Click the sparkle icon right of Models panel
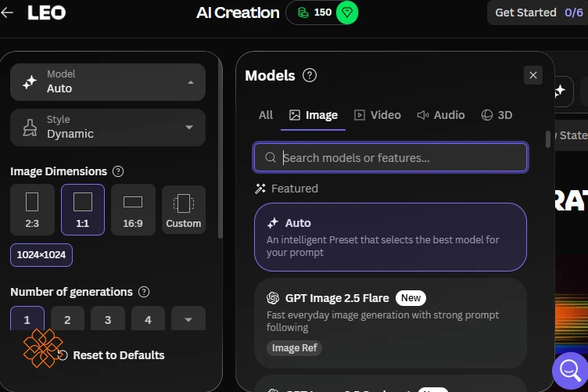This screenshot has height=392, width=588. tap(560, 91)
